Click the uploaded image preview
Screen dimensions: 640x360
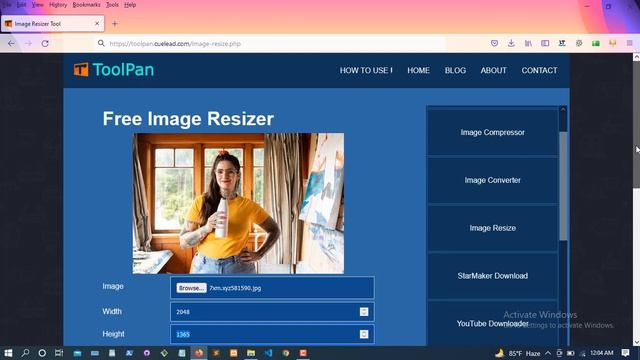[238, 203]
